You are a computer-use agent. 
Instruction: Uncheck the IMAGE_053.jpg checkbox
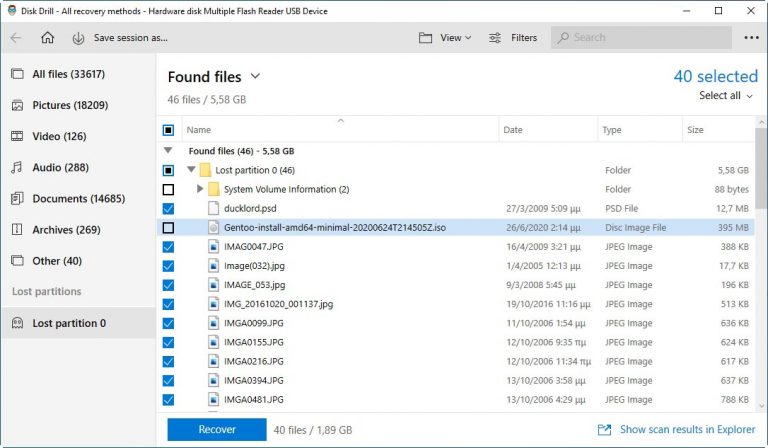point(168,284)
